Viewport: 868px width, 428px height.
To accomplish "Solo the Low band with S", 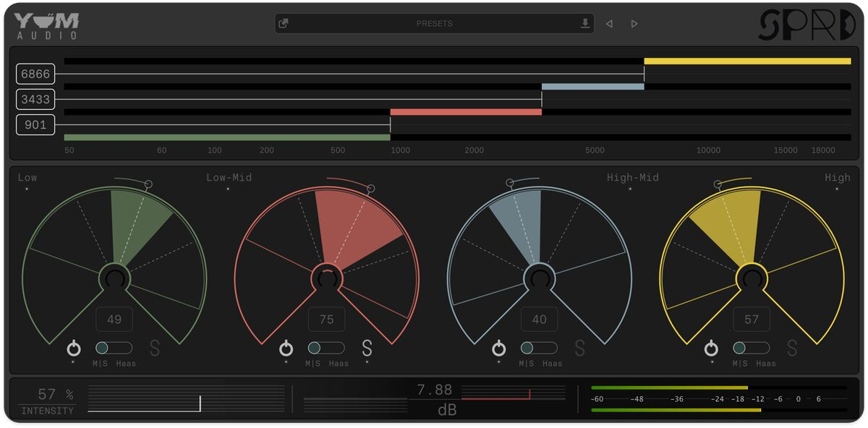I will pos(154,348).
